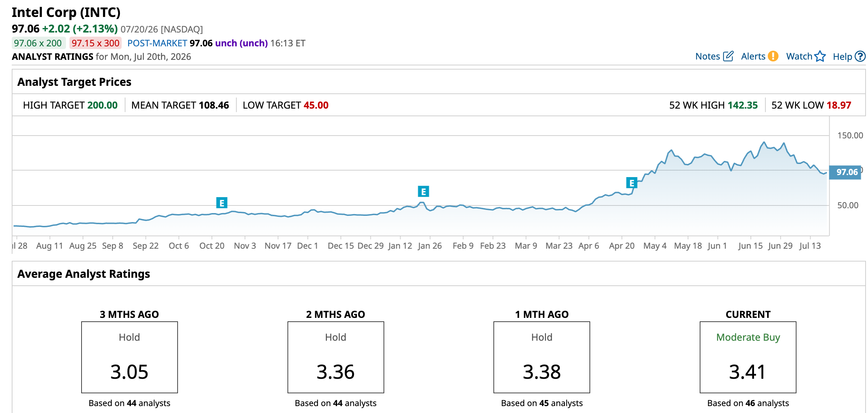Click the 97.06 price tag on chart axis
The width and height of the screenshot is (868, 413).
coord(845,172)
